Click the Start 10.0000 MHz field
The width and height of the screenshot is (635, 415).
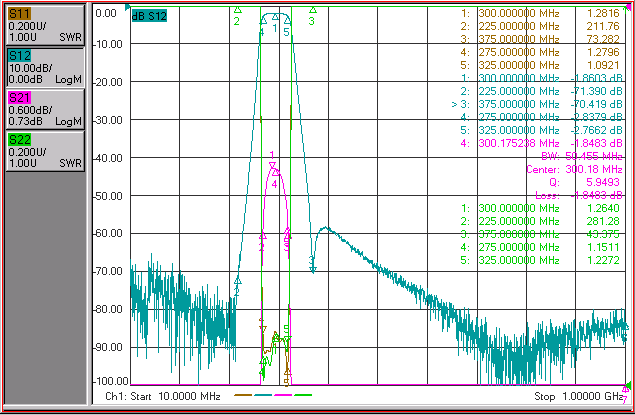(163, 396)
